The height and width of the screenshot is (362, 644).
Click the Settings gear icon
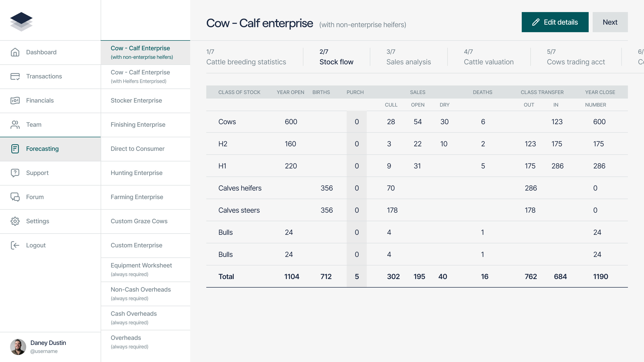[x=15, y=221]
